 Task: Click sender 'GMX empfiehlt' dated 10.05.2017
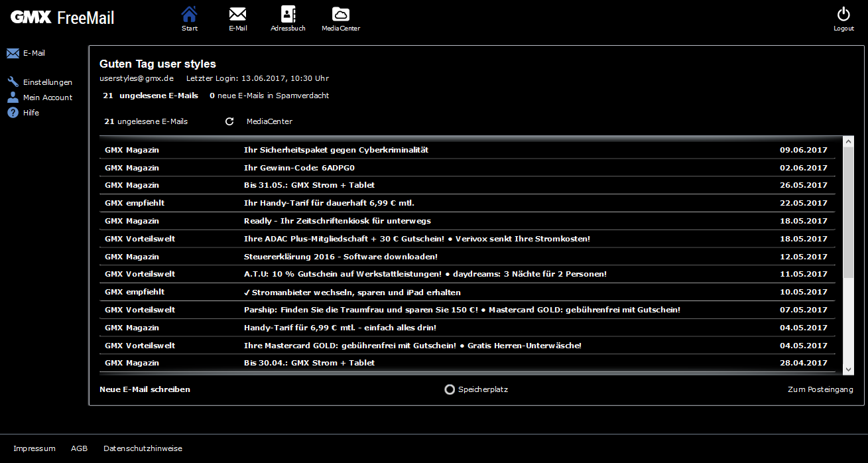pyautogui.click(x=135, y=292)
